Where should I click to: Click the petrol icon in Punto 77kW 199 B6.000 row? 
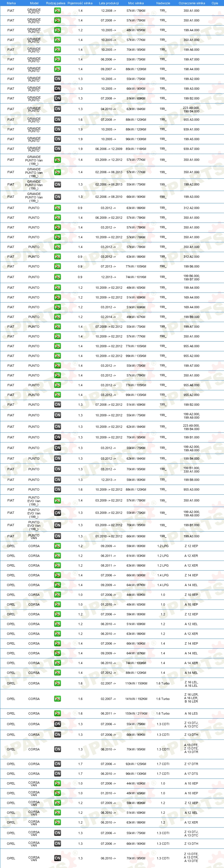click(x=58, y=266)
